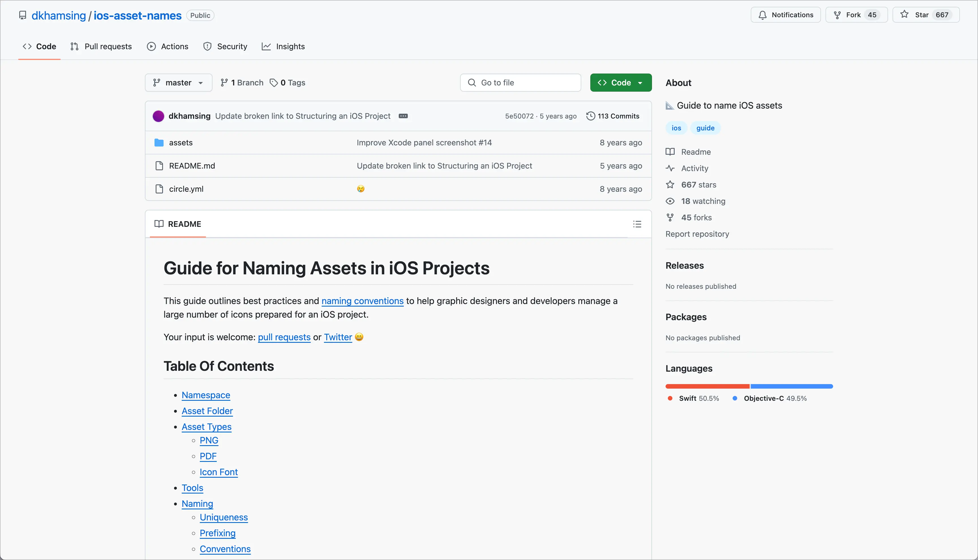This screenshot has width=978, height=560.
Task: Open dkhamsing owner profile link
Action: click(59, 15)
